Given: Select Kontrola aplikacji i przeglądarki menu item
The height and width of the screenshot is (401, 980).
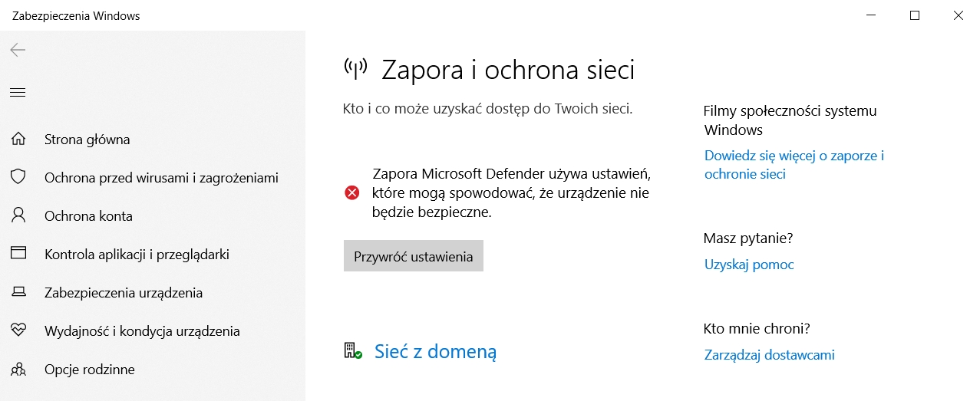Looking at the screenshot, I should (137, 255).
